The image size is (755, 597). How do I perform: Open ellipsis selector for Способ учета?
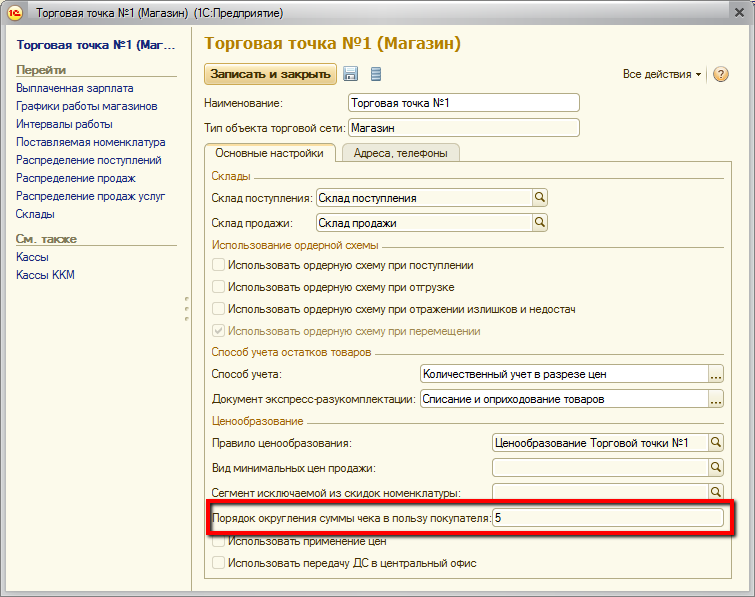pos(715,374)
